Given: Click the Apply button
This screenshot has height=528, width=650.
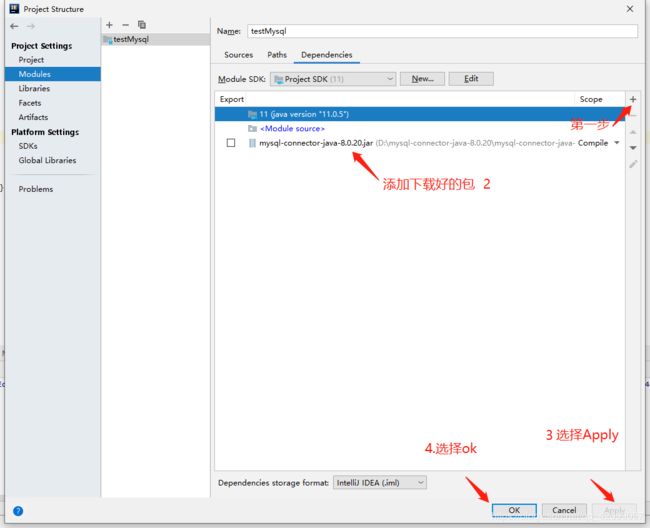Looking at the screenshot, I should (x=614, y=510).
